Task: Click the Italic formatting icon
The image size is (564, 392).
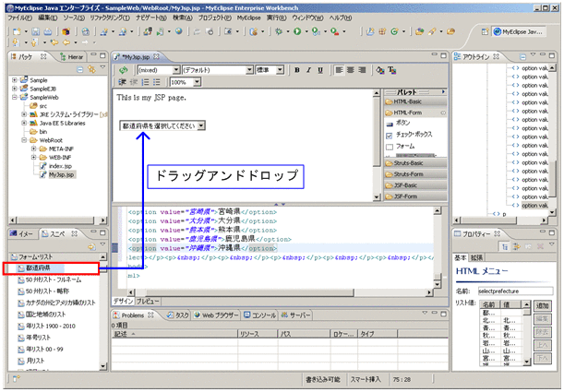Action: [x=309, y=69]
